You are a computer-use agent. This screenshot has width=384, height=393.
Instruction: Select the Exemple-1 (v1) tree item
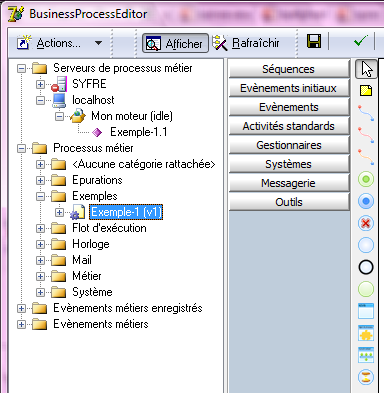(126, 212)
